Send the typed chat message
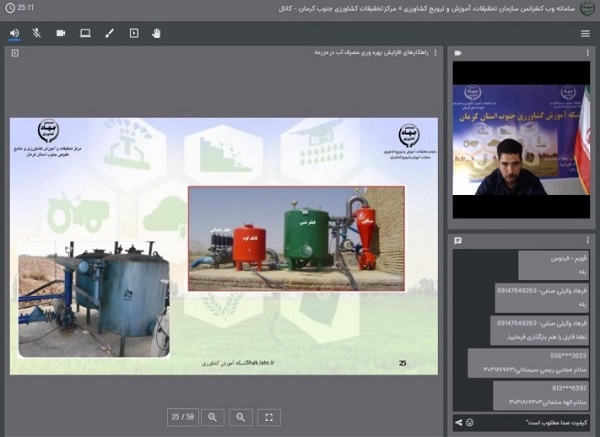Screen dimensions: 600x437 [x=459, y=423]
